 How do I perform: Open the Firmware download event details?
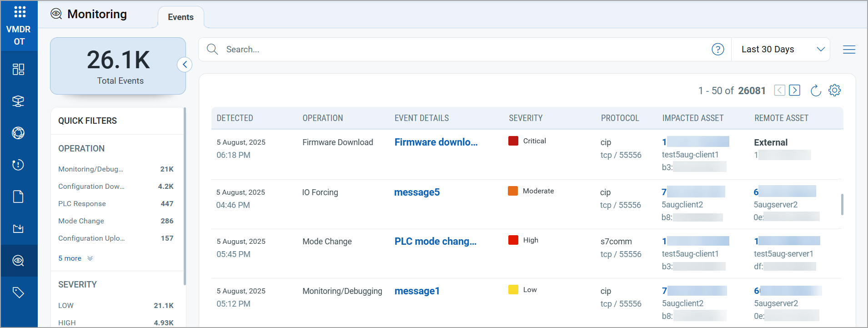436,142
